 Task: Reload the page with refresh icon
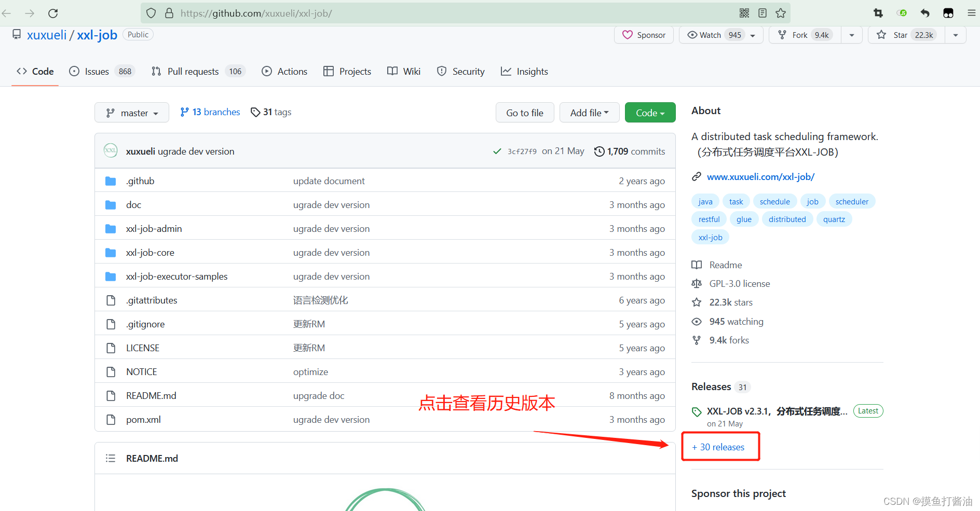point(53,13)
